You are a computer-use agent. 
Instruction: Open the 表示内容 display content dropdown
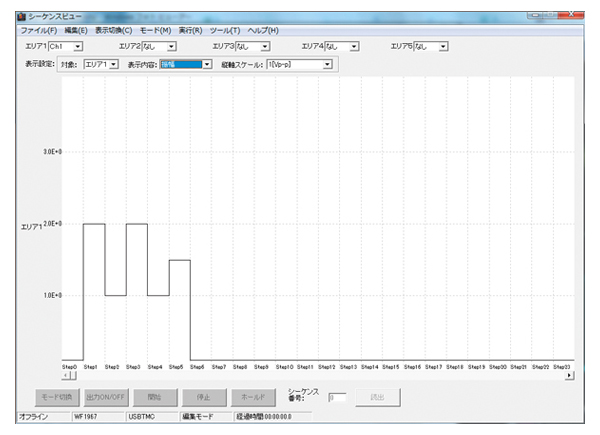207,65
